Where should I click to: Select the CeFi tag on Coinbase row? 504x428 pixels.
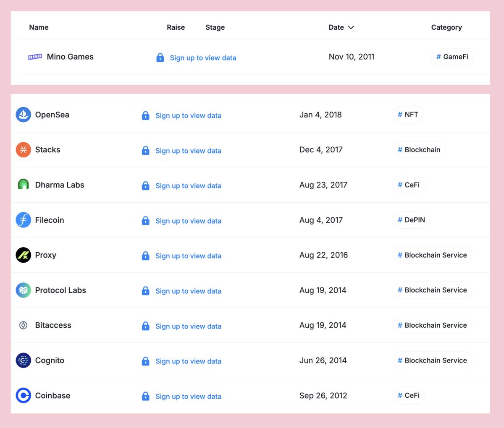tap(409, 395)
